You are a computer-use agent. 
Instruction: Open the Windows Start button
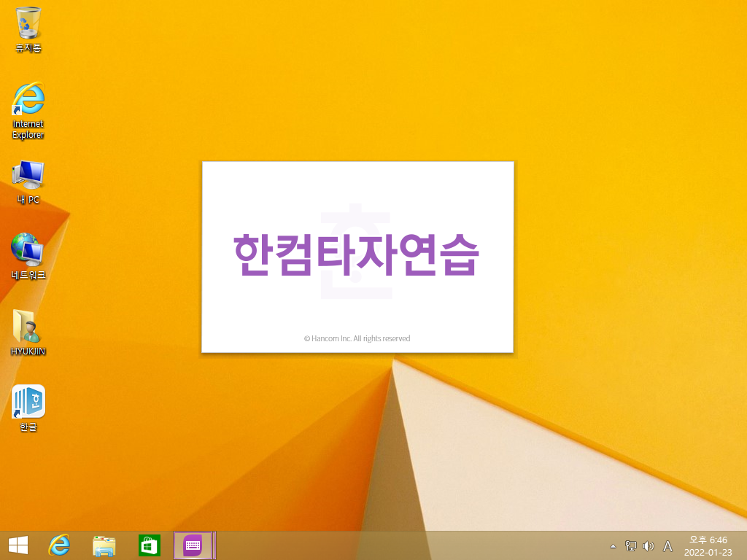(18, 545)
